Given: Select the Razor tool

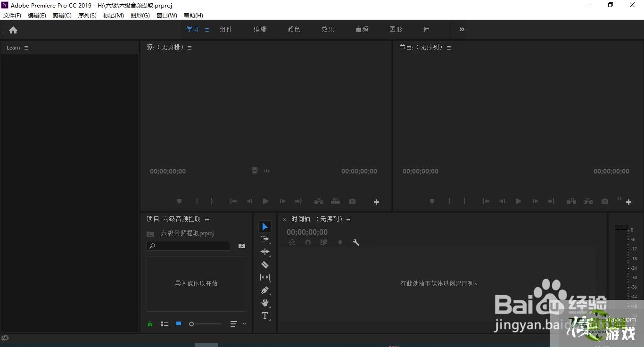Looking at the screenshot, I should click(265, 264).
